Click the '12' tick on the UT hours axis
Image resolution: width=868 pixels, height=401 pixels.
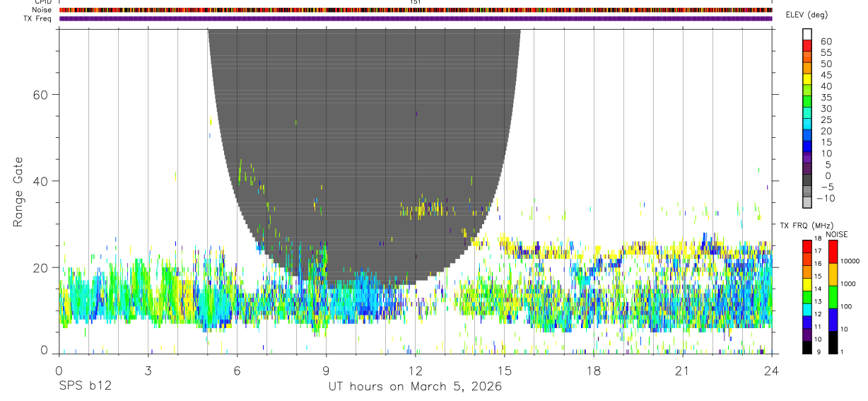415,371
